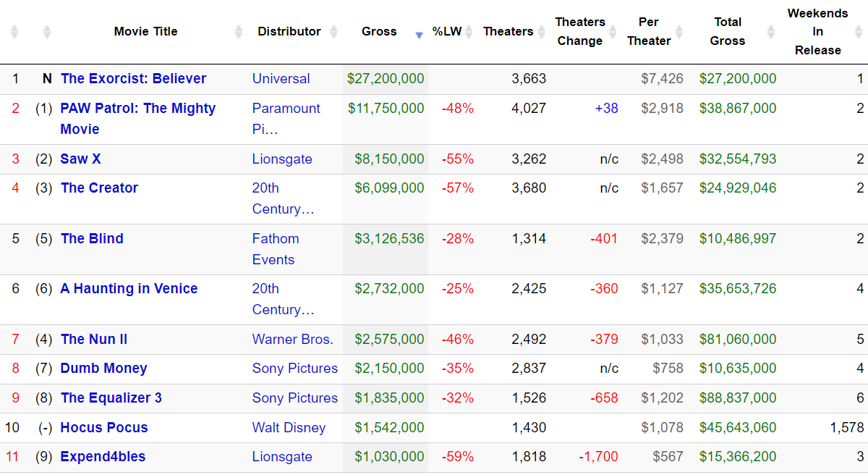Screen dimensions: 868x475
Task: Select total gross $88,837,000
Action: [738, 398]
